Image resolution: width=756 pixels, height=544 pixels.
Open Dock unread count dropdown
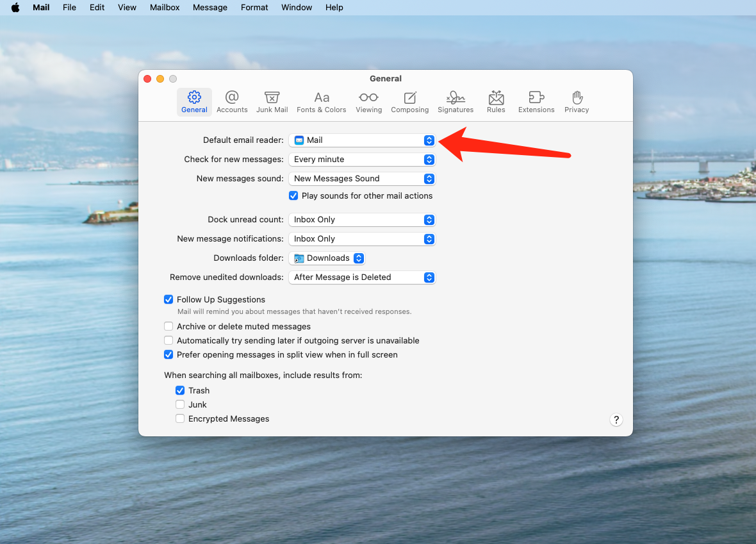coord(362,220)
